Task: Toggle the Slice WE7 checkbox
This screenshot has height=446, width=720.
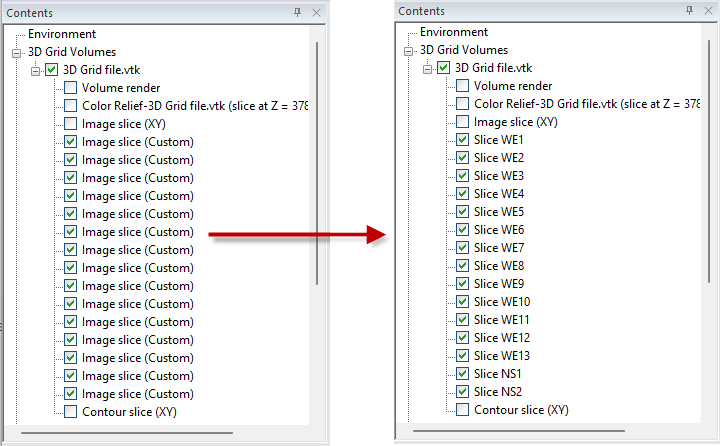Action: pos(462,248)
